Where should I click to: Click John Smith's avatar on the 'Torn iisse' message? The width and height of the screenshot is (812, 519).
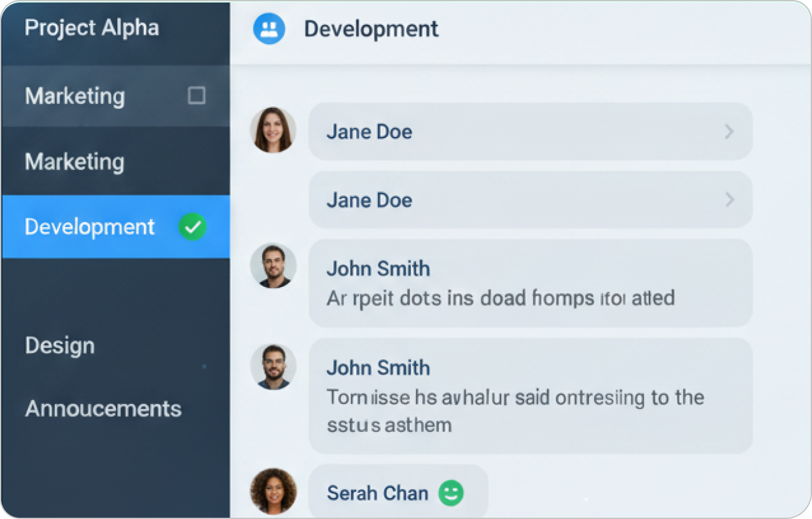pos(273,367)
